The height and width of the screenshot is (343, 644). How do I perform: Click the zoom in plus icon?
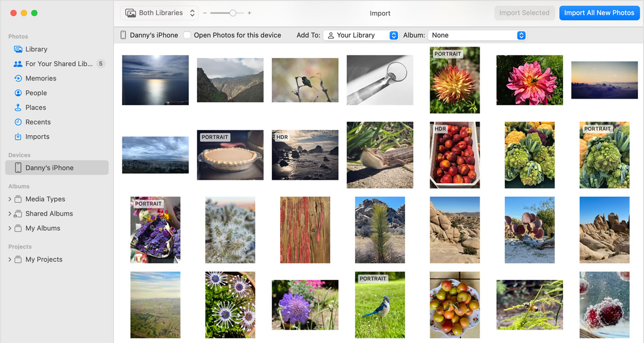pos(249,13)
